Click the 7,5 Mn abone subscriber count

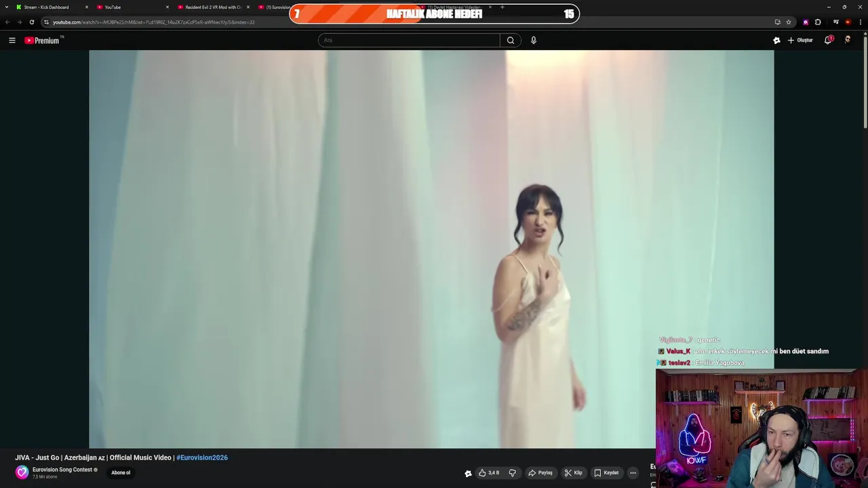(x=45, y=477)
